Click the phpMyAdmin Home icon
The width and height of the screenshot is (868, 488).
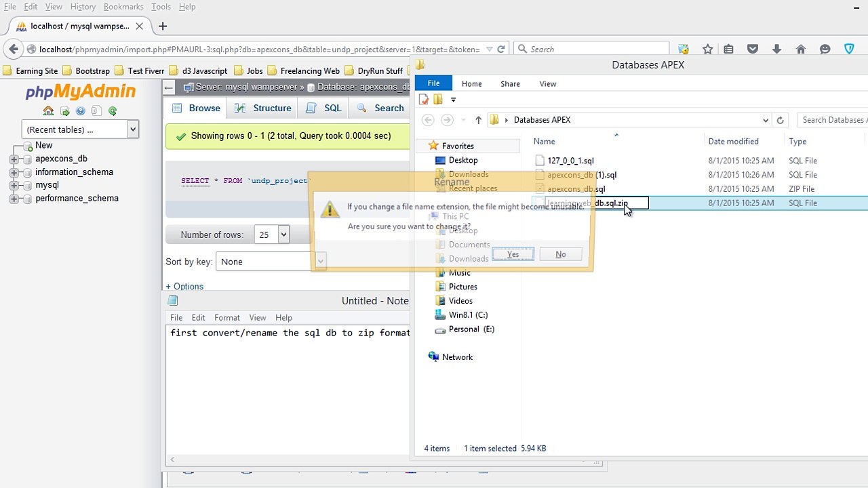pyautogui.click(x=48, y=111)
